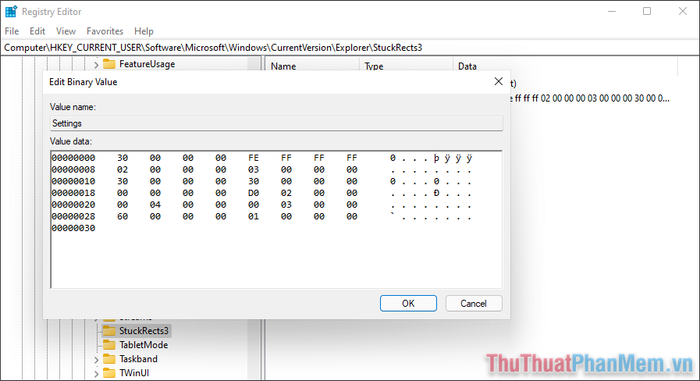This screenshot has width=700, height=381.
Task: Select the TWinUI key
Action: point(134,373)
